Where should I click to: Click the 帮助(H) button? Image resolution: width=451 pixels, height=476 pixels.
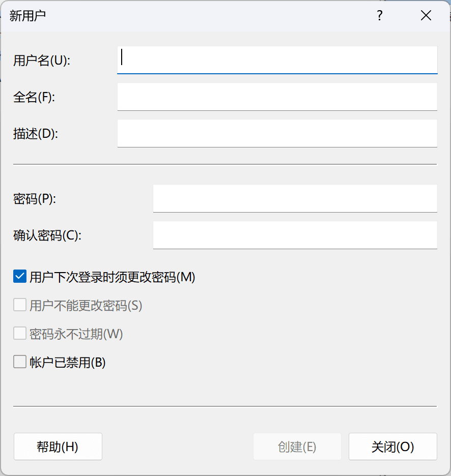[x=58, y=446]
